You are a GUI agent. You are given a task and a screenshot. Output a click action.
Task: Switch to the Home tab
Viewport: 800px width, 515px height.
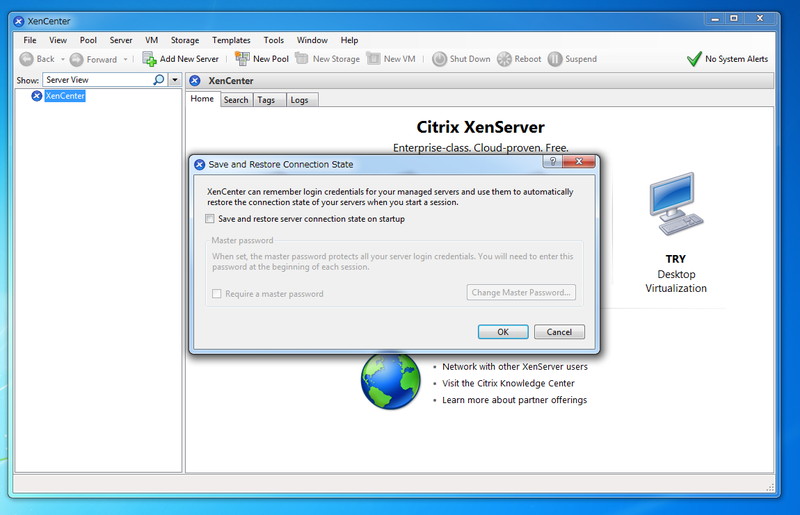click(203, 99)
